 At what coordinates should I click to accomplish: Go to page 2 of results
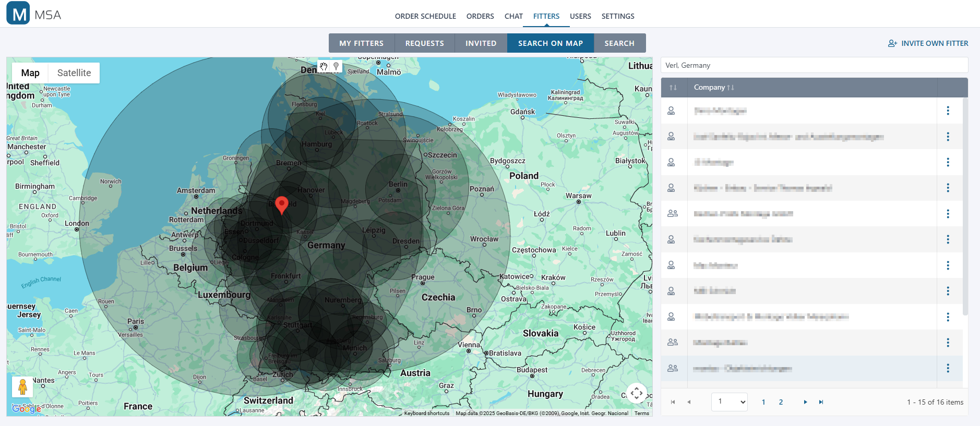coord(781,402)
